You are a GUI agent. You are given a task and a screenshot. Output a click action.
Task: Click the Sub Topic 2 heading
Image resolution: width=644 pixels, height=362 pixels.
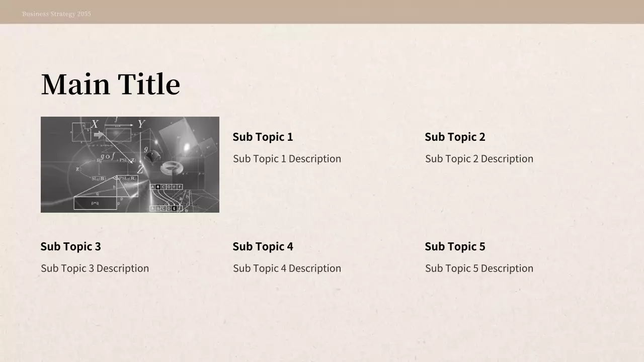click(x=455, y=137)
